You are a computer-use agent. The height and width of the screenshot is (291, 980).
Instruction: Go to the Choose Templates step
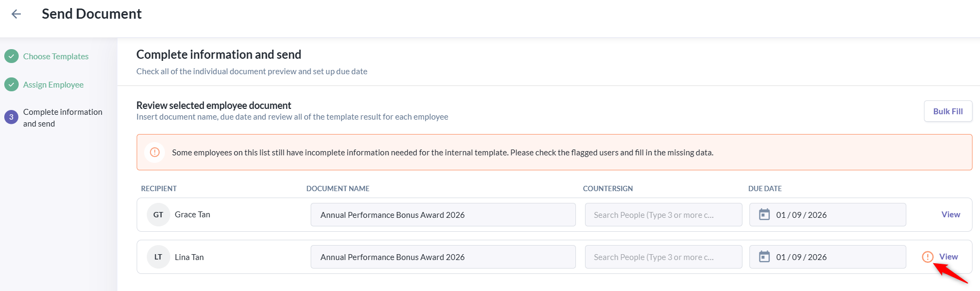(56, 56)
